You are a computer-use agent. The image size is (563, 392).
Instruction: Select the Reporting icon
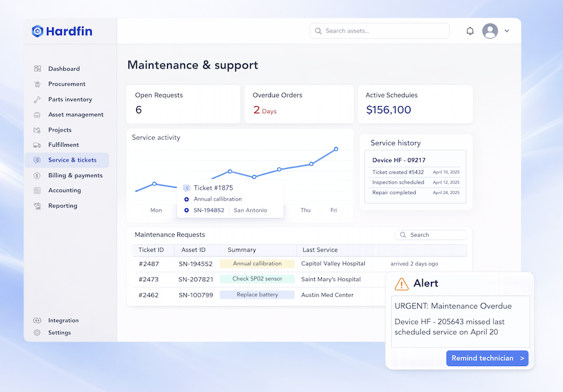point(37,205)
